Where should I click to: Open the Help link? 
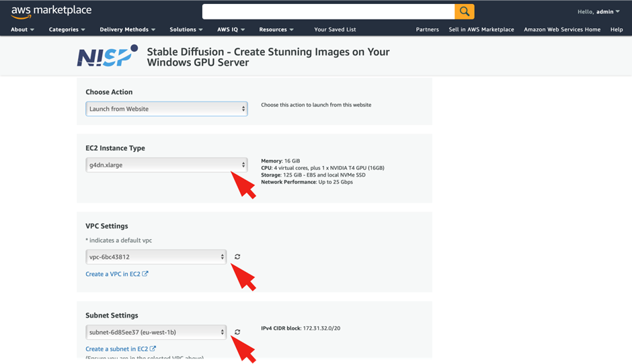click(617, 30)
